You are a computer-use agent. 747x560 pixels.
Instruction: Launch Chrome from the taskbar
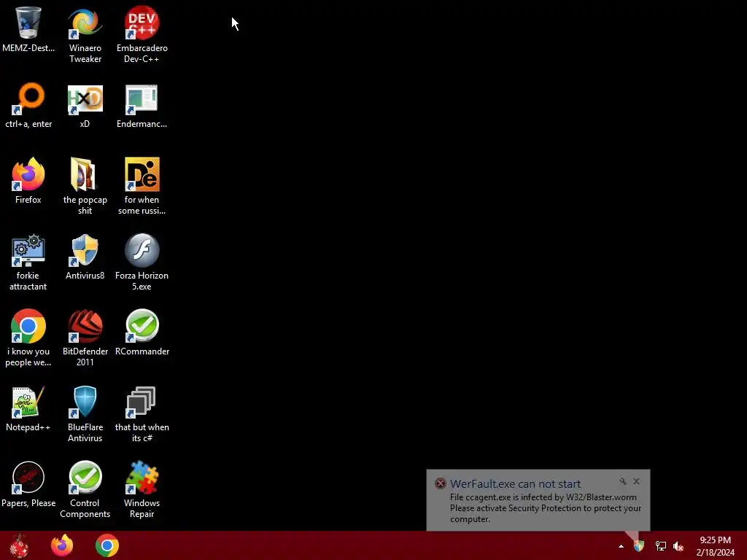coord(107,545)
